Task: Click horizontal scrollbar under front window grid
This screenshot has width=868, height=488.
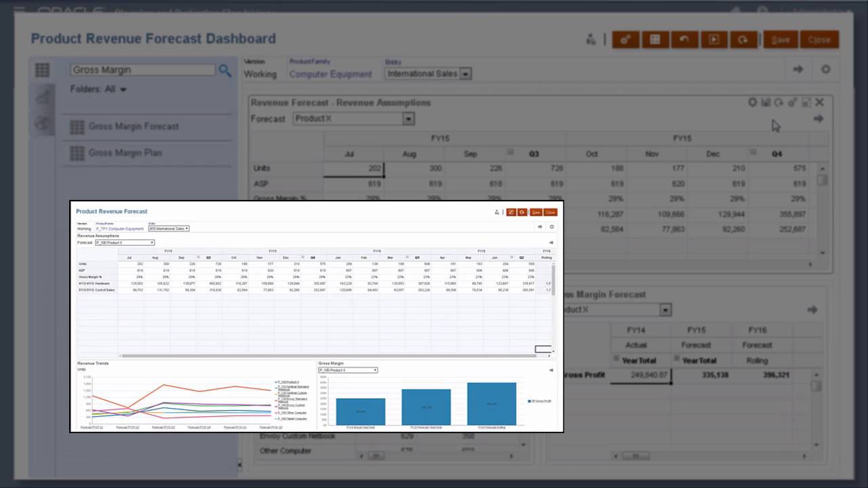Action: coord(328,355)
